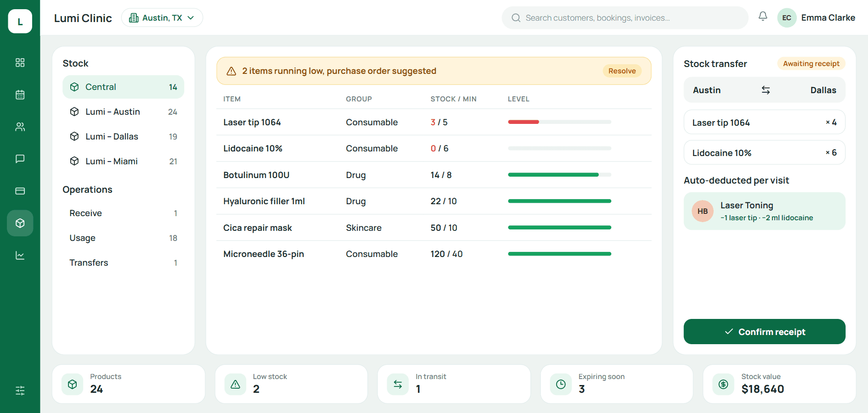Image resolution: width=868 pixels, height=413 pixels.
Task: Click the red level bar for Laser tip 1064
Action: pos(523,122)
